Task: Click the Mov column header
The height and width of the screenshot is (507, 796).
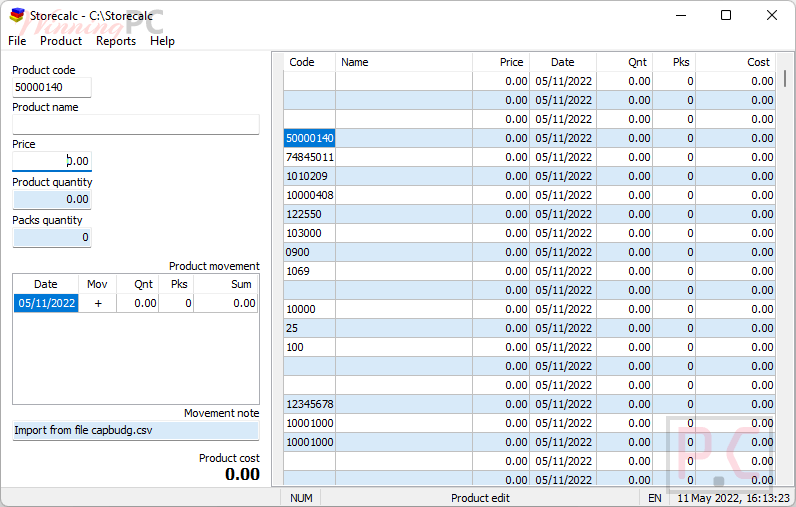Action: pyautogui.click(x=97, y=284)
